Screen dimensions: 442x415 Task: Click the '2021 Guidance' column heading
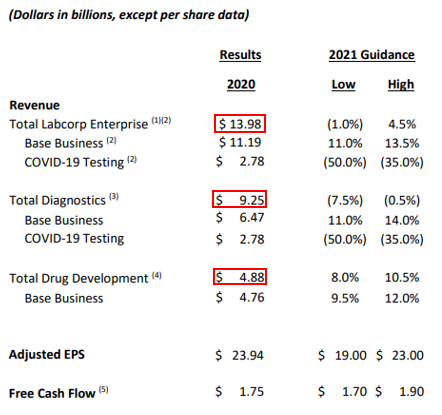click(x=372, y=55)
